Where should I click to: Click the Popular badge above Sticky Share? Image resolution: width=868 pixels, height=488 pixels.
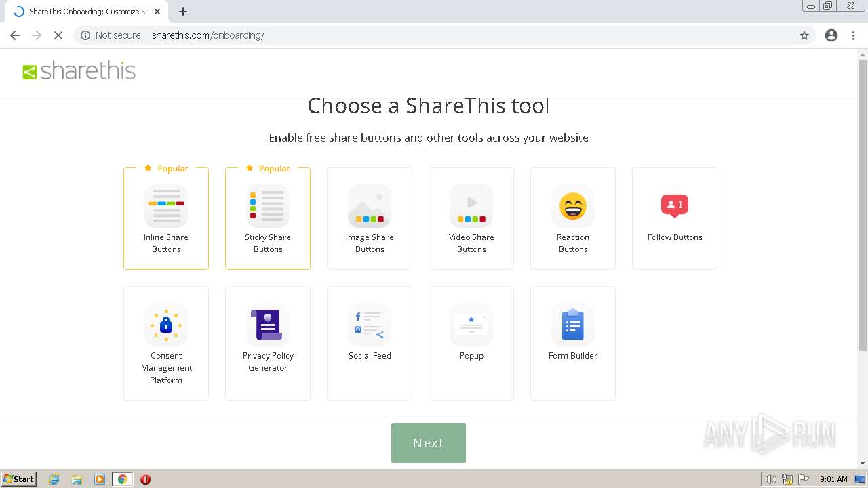268,168
